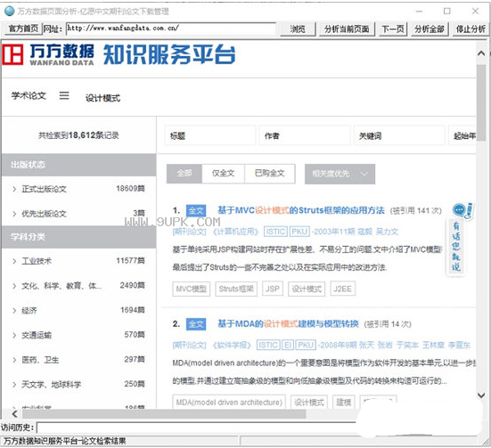Focus the 标题 filter field
This screenshot has height=448, width=491.
210,135
